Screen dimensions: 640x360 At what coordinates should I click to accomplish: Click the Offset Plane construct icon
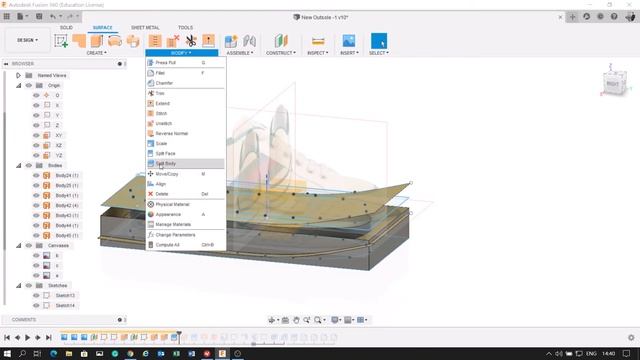[x=281, y=41]
